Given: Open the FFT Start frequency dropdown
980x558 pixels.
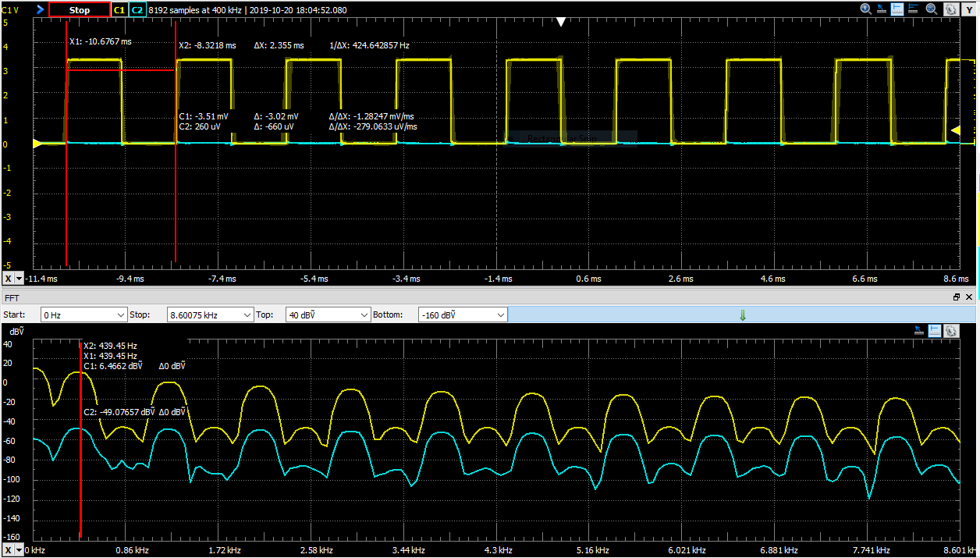Looking at the screenshot, I should [x=83, y=315].
